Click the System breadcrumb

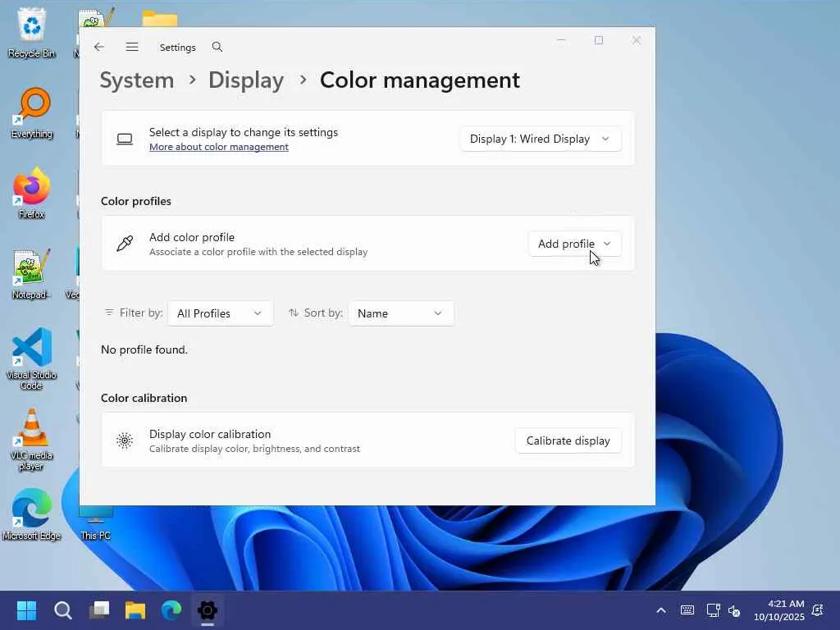click(137, 80)
